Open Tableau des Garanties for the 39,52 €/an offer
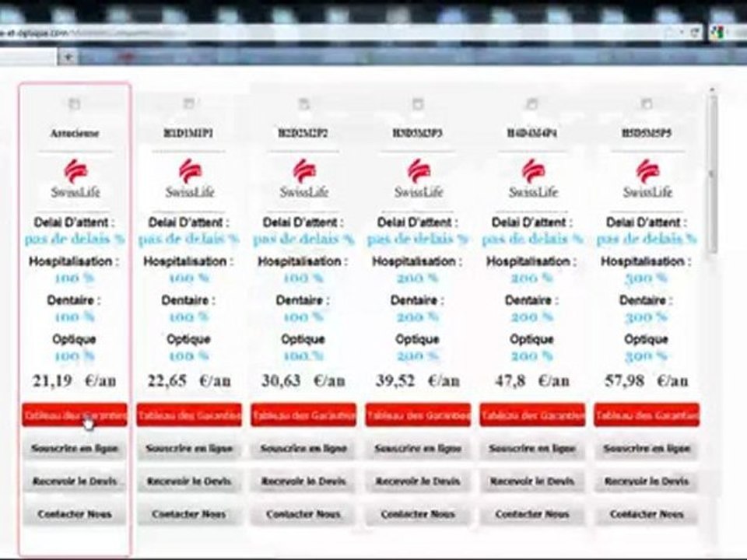This screenshot has width=747, height=560. 418,415
